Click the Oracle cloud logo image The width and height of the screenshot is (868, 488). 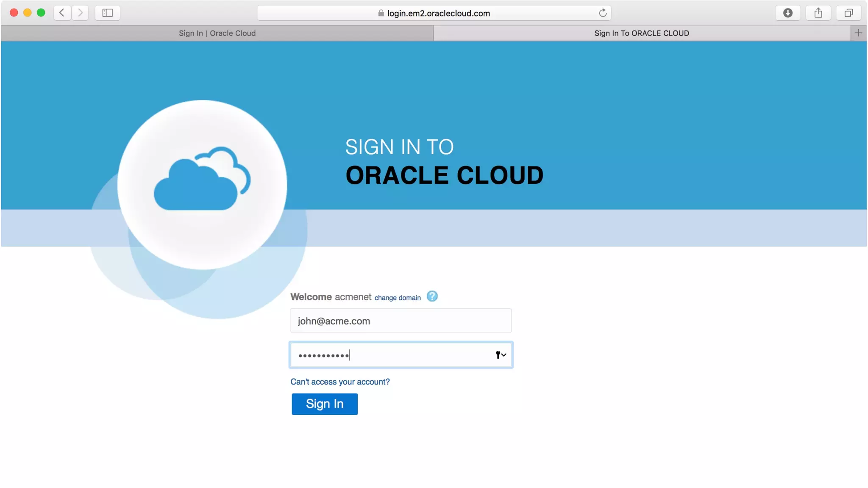coord(202,184)
